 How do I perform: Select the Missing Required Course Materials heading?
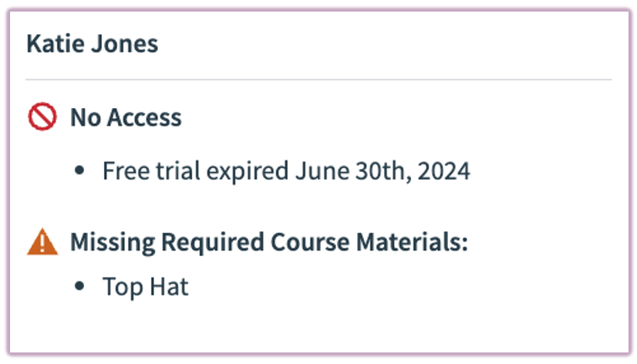coord(269,243)
